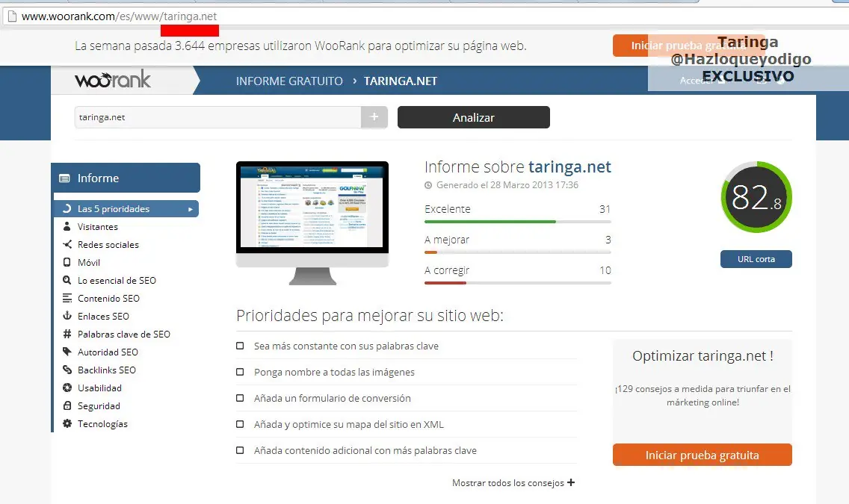Click the Lo esencial de SEO magnifier icon
Image resolution: width=849 pixels, height=504 pixels.
pos(67,280)
